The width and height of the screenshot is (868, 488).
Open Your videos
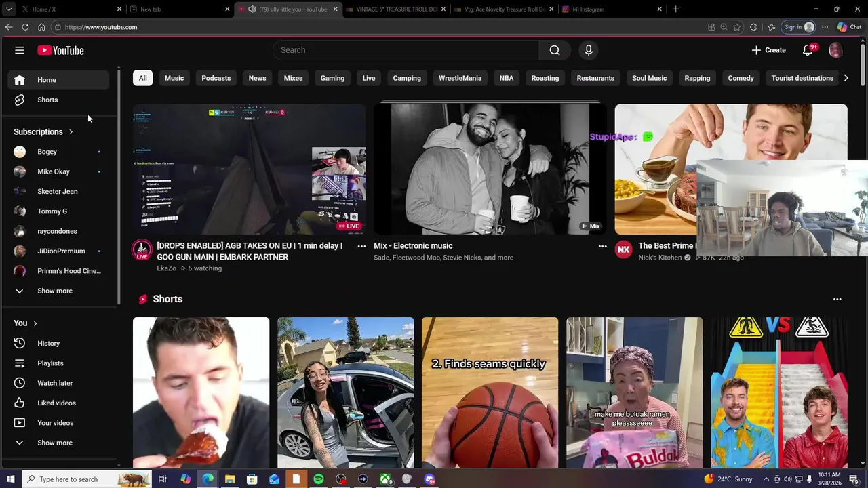tap(58, 423)
